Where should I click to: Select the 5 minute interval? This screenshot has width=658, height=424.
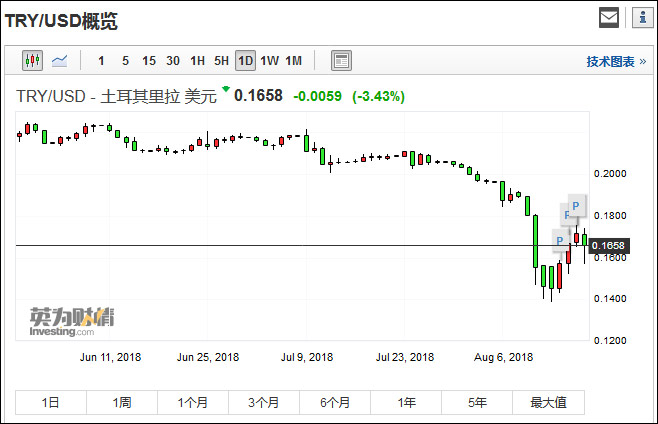tap(125, 61)
